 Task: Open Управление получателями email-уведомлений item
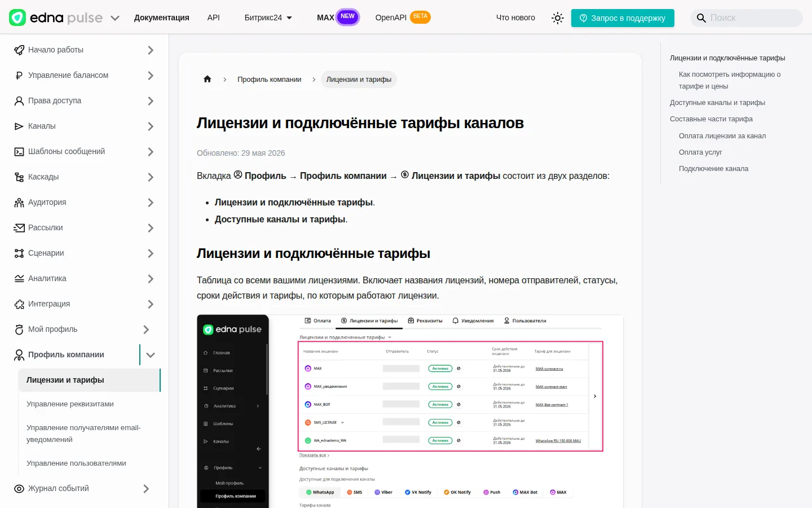[x=83, y=433]
